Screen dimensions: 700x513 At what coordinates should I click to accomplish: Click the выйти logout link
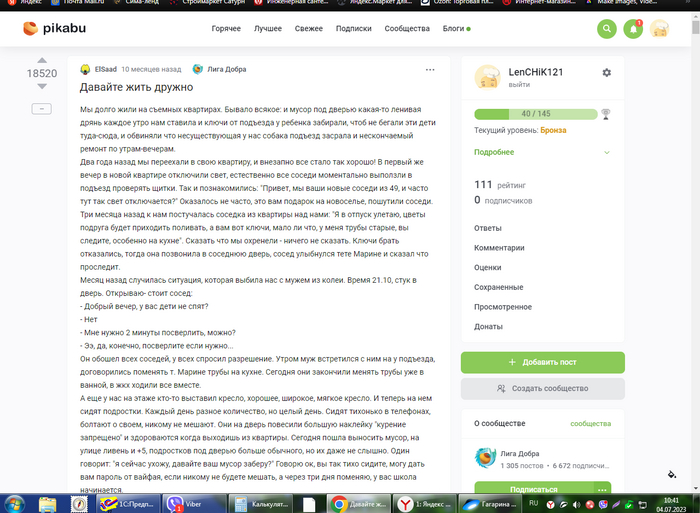519,84
